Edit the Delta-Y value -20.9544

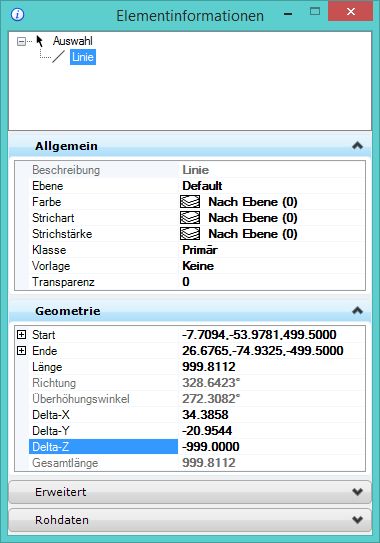(207, 431)
